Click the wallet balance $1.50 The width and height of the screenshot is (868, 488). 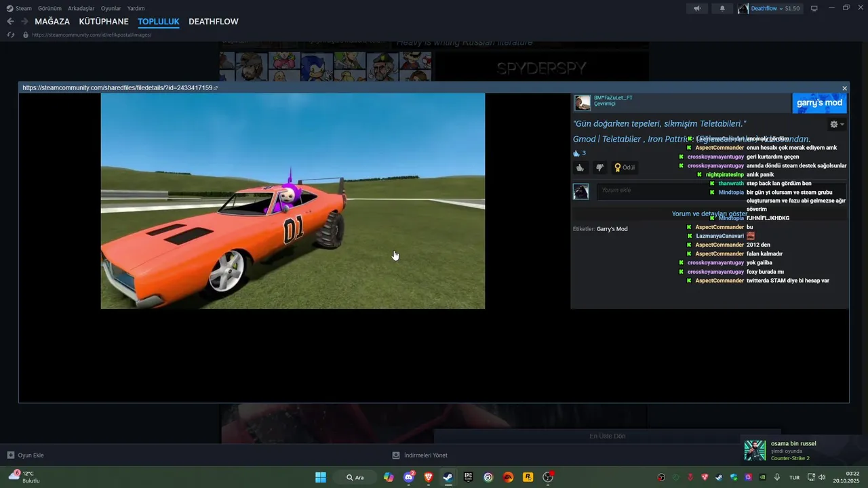click(792, 8)
